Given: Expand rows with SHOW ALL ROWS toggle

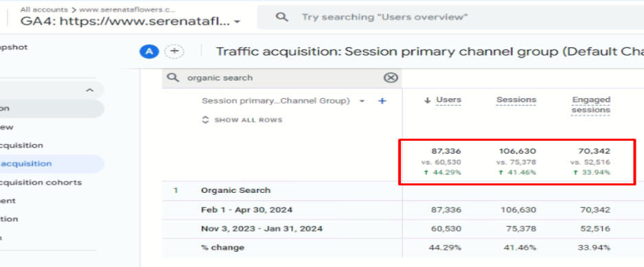Looking at the screenshot, I should pos(243,120).
